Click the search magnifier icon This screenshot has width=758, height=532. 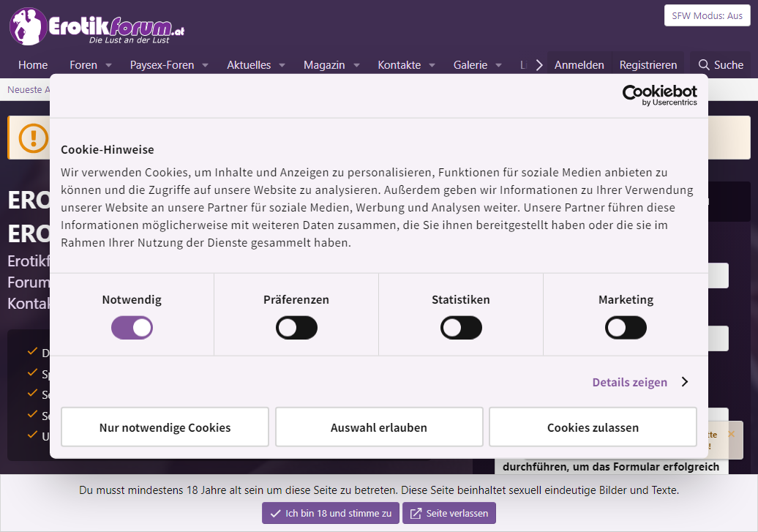[x=704, y=65]
